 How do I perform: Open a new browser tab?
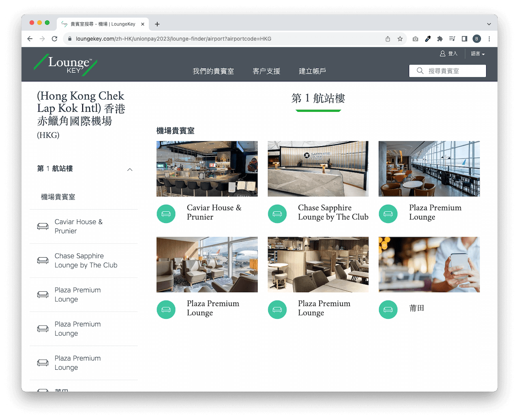[x=157, y=24]
